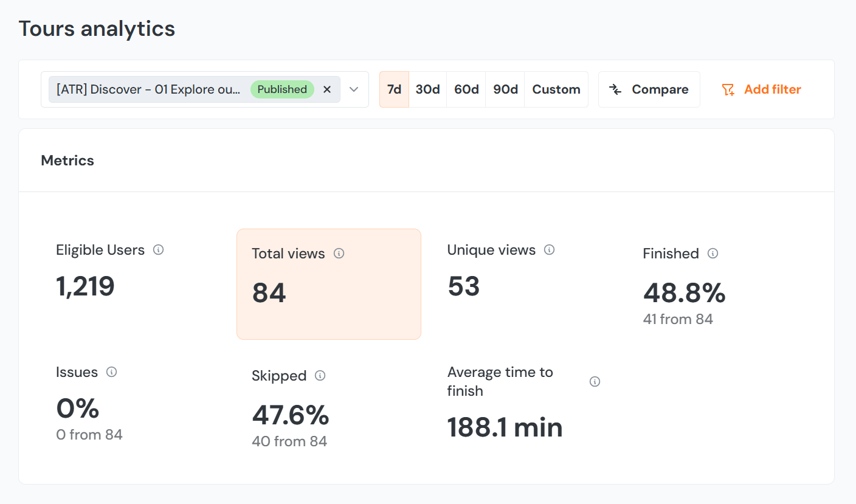Image resolution: width=856 pixels, height=504 pixels.
Task: Click info icon next to Unique views
Action: [550, 250]
